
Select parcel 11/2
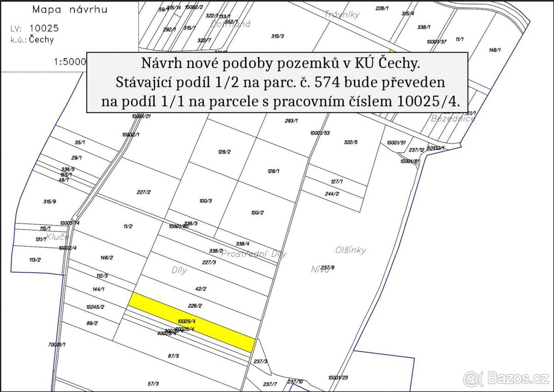(x=127, y=226)
